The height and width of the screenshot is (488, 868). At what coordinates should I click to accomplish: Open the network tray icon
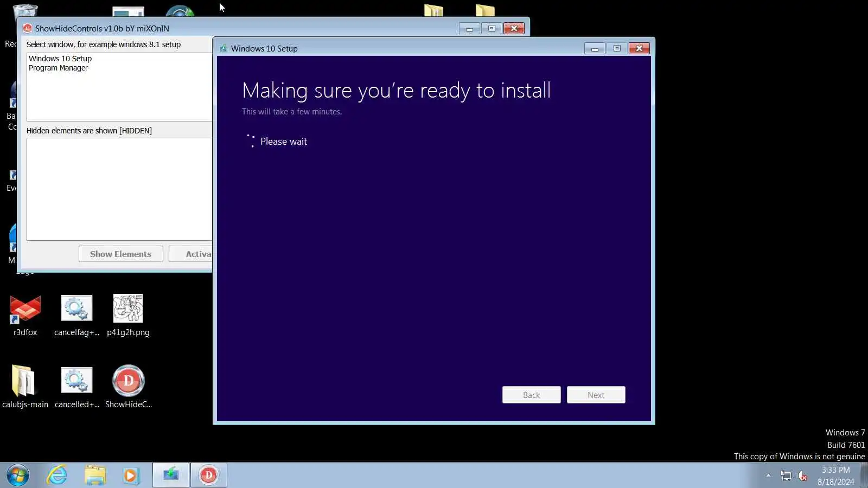pos(786,476)
